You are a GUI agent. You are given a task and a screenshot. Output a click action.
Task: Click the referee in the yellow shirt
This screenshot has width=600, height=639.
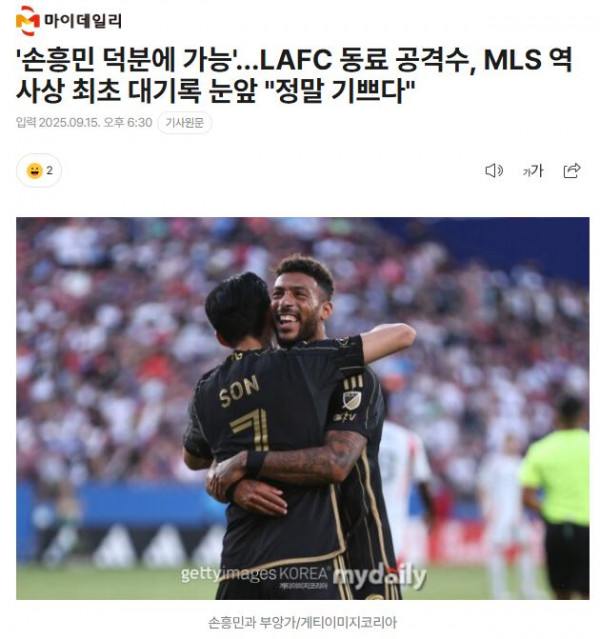pos(560,495)
